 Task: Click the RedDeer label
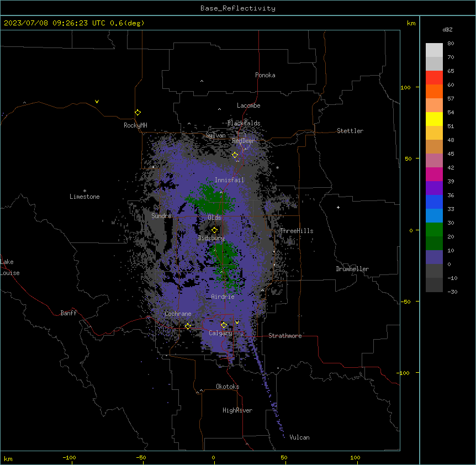[244, 141]
